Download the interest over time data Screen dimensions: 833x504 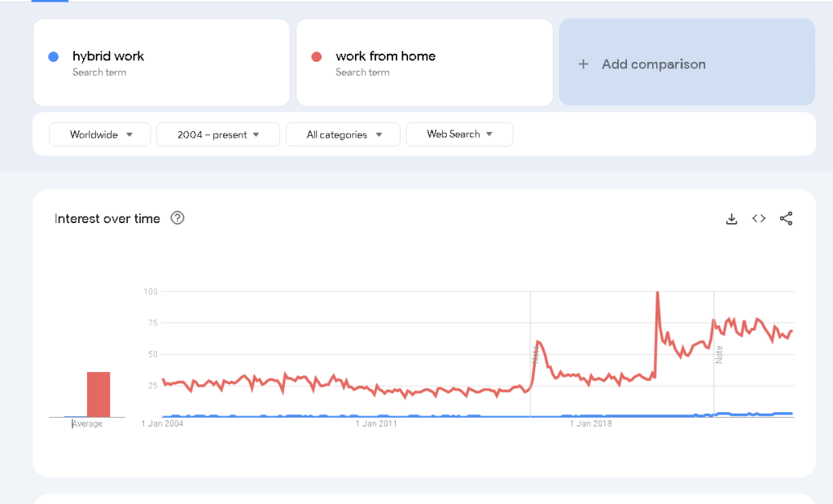731,219
